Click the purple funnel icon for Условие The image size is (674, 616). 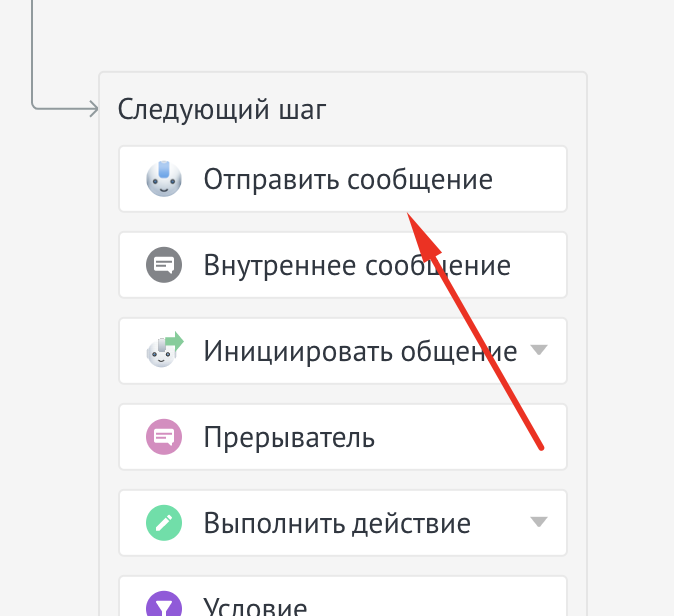(163, 605)
